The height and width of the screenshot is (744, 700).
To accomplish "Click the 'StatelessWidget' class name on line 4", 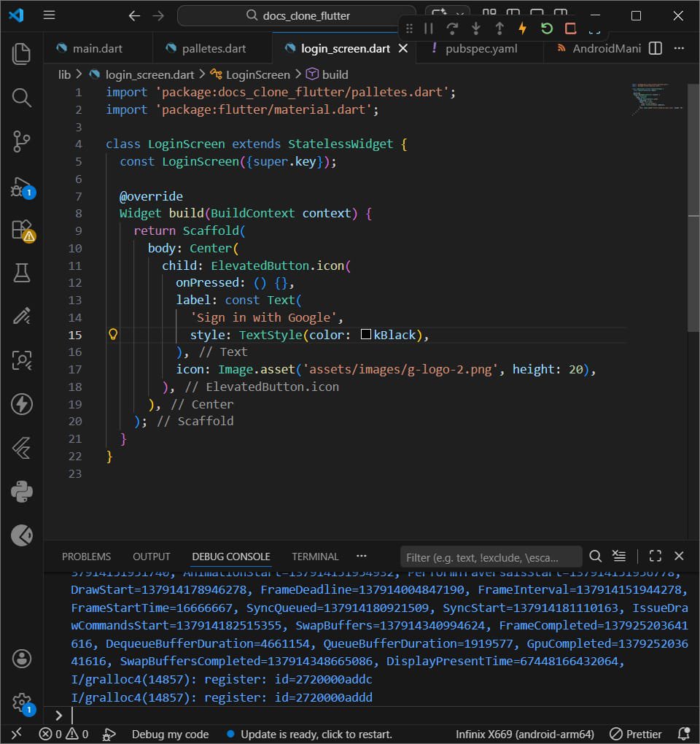I will [341, 144].
